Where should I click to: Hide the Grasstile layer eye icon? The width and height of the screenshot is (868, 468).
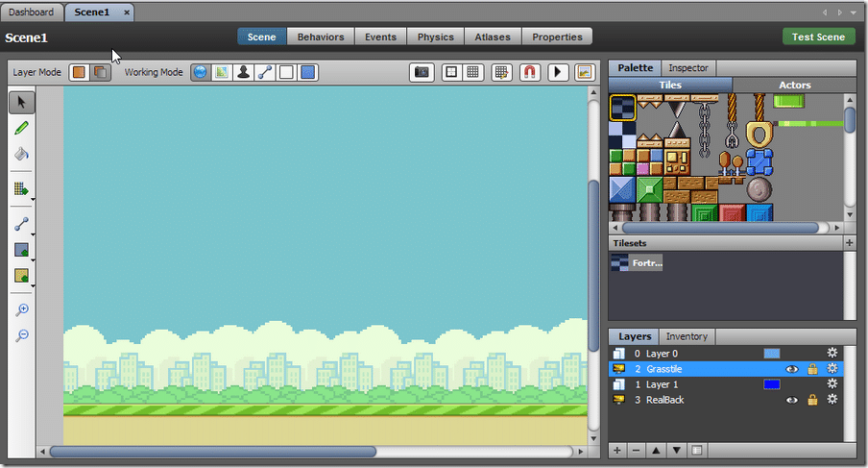click(x=792, y=369)
